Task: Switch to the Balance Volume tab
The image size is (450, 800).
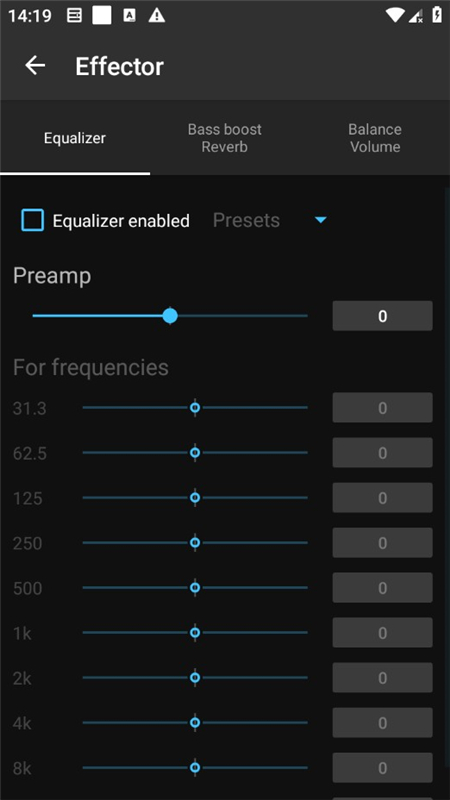Action: [375, 138]
